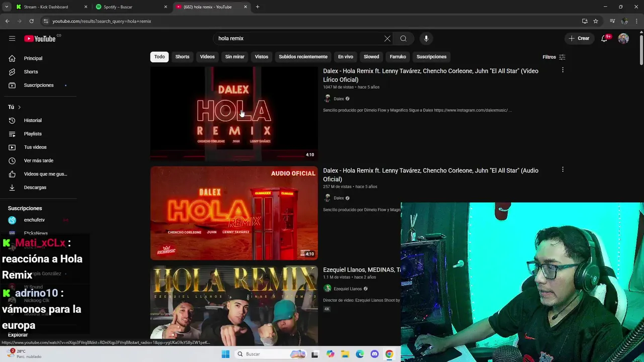The height and width of the screenshot is (362, 644).
Task: Open the Filtros search filters
Action: coord(554,57)
